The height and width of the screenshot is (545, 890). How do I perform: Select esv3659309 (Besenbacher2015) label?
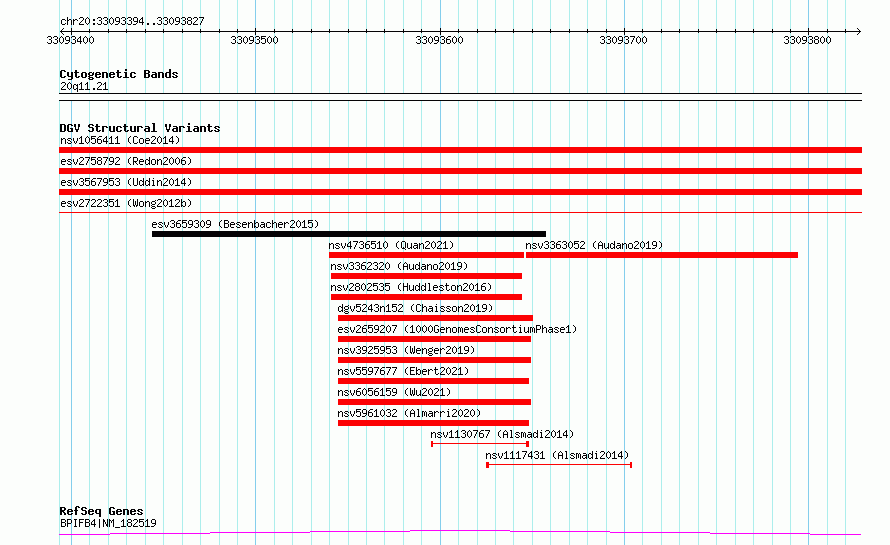pos(236,224)
